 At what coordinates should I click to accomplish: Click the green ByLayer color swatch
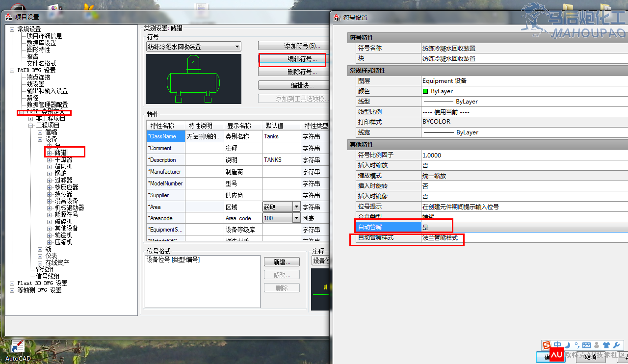point(425,91)
